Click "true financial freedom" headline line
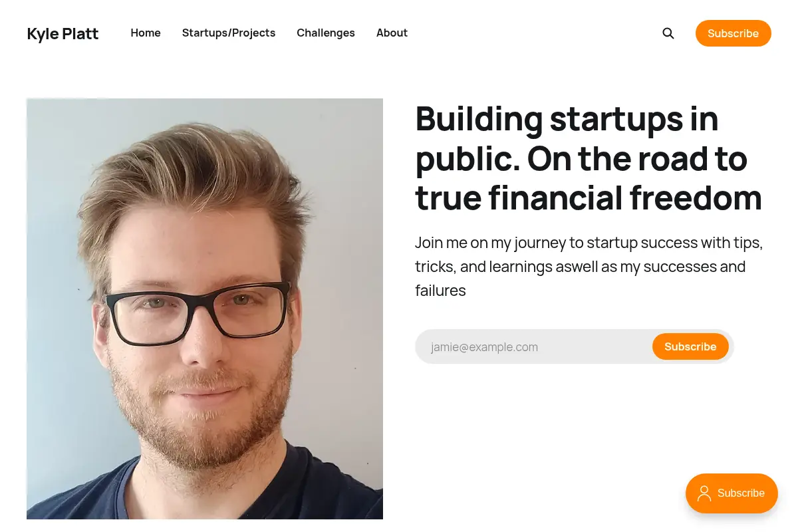Image resolution: width=798 pixels, height=532 pixels. [589, 198]
